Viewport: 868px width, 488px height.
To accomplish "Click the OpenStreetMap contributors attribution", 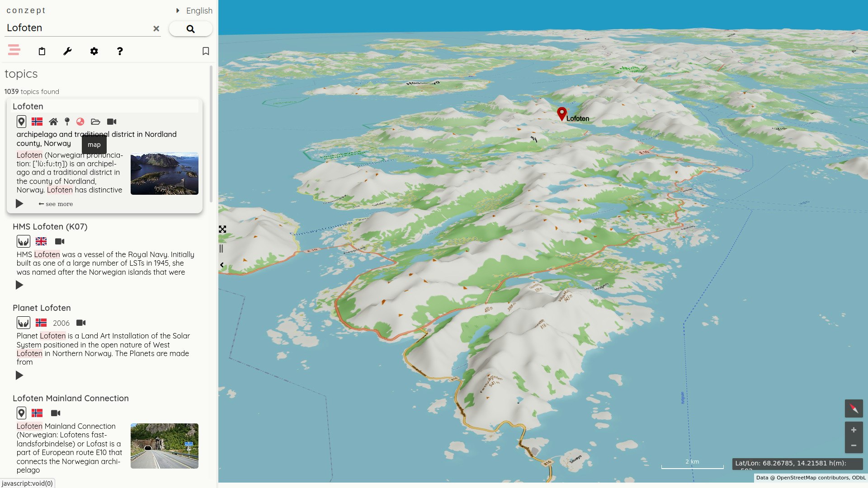I will point(811,478).
